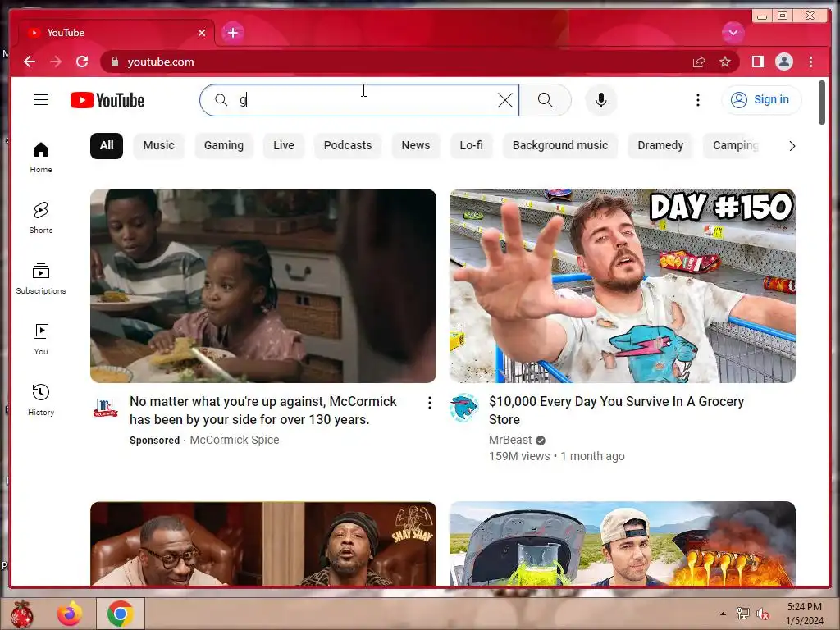The width and height of the screenshot is (840, 630).
Task: Bookmark this page with the star
Action: (x=725, y=62)
